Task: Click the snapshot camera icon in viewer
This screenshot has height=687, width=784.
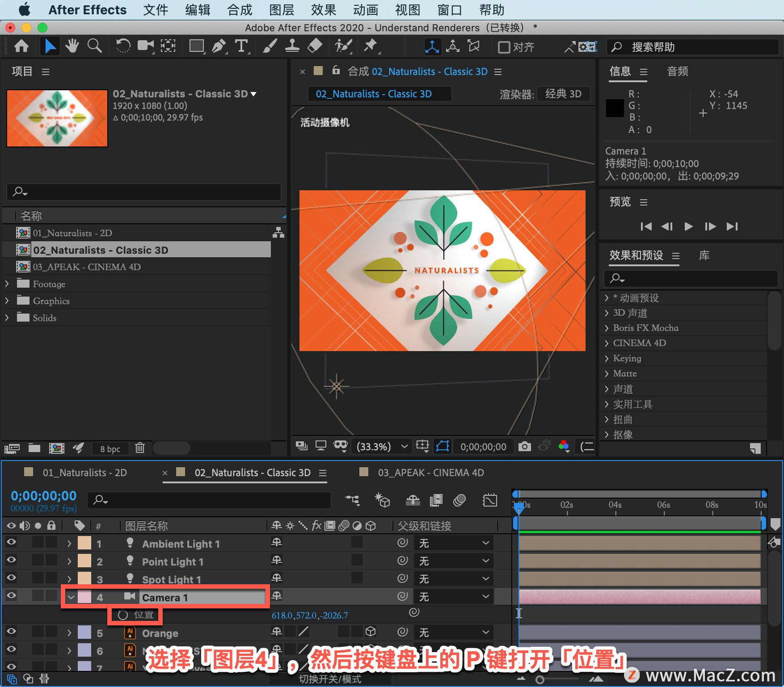Action: pos(524,446)
